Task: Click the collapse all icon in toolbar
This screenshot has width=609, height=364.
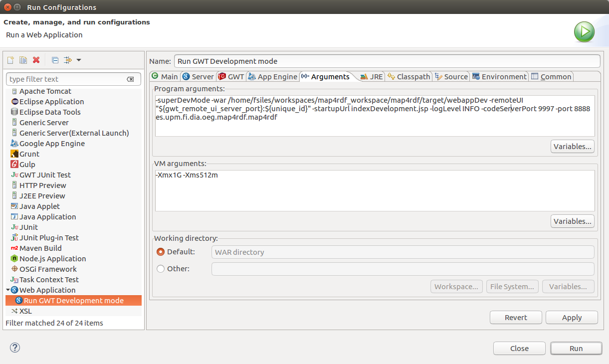Action: (x=55, y=60)
